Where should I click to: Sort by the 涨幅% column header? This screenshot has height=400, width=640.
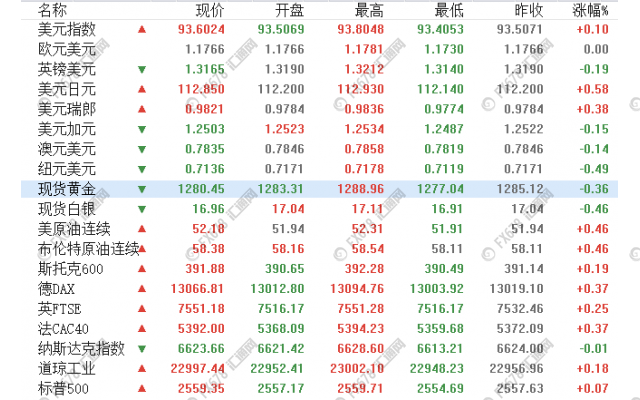click(x=591, y=9)
